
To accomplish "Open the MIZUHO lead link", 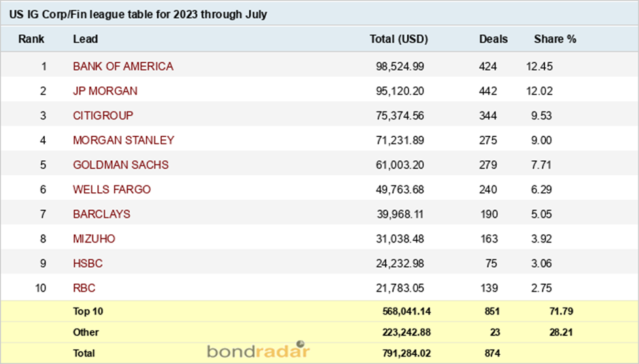I will pos(94,238).
